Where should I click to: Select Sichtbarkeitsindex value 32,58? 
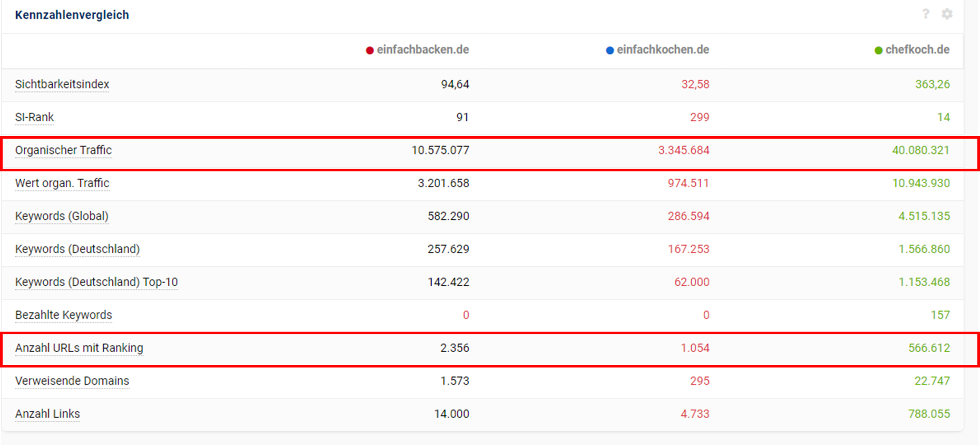click(695, 84)
